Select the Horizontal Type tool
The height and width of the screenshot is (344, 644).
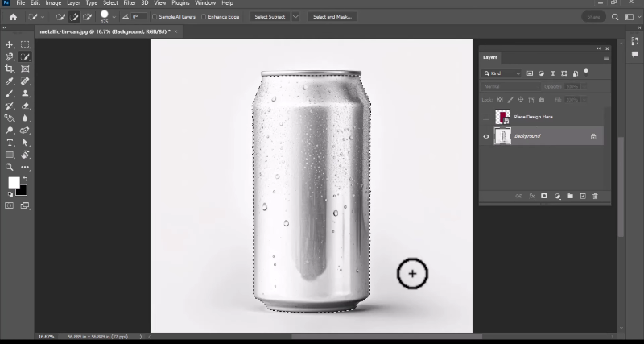(10, 142)
